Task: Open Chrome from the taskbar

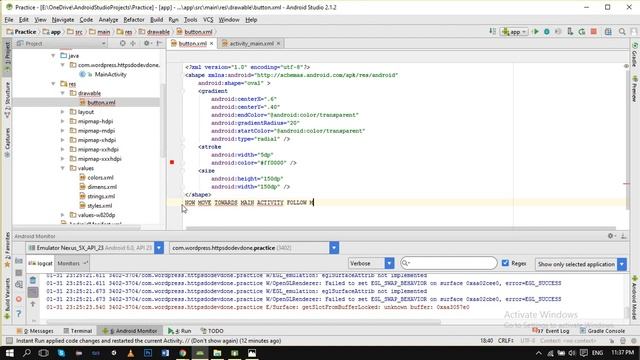Action: [182, 353]
